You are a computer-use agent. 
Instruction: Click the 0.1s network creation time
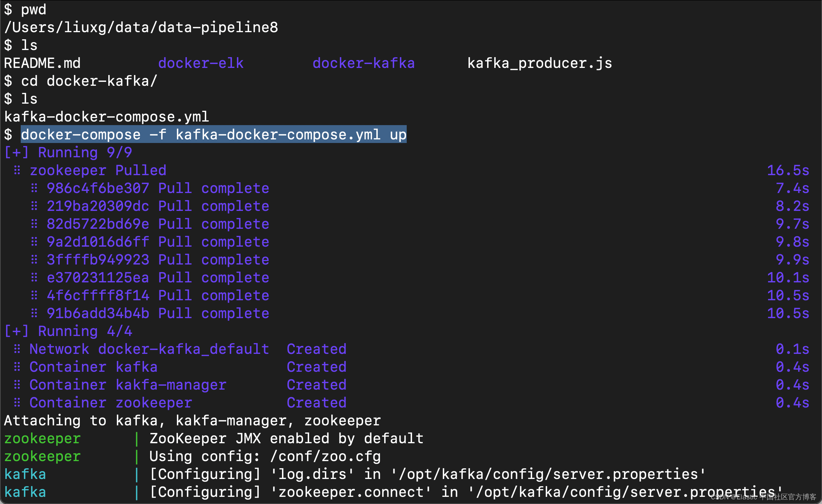792,349
